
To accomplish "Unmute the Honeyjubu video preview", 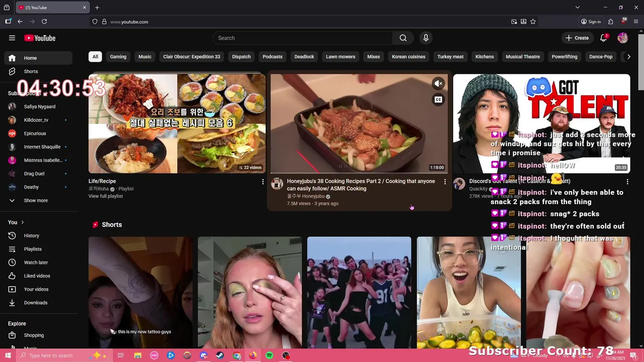I will [x=438, y=83].
